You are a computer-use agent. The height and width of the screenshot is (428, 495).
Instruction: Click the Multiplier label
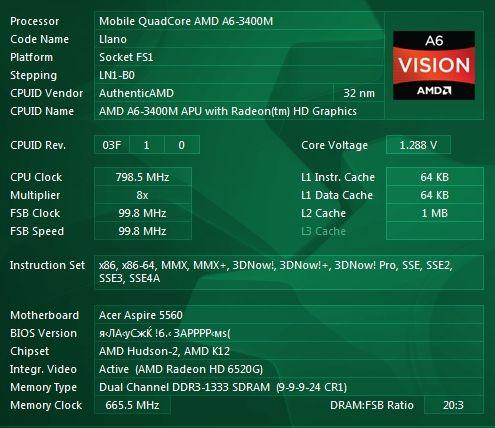coord(35,195)
